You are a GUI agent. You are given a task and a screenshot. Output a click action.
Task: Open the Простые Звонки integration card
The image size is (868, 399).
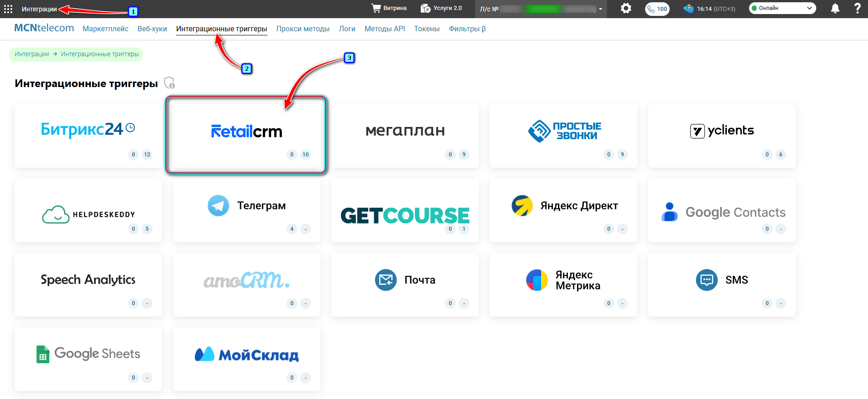pyautogui.click(x=563, y=136)
